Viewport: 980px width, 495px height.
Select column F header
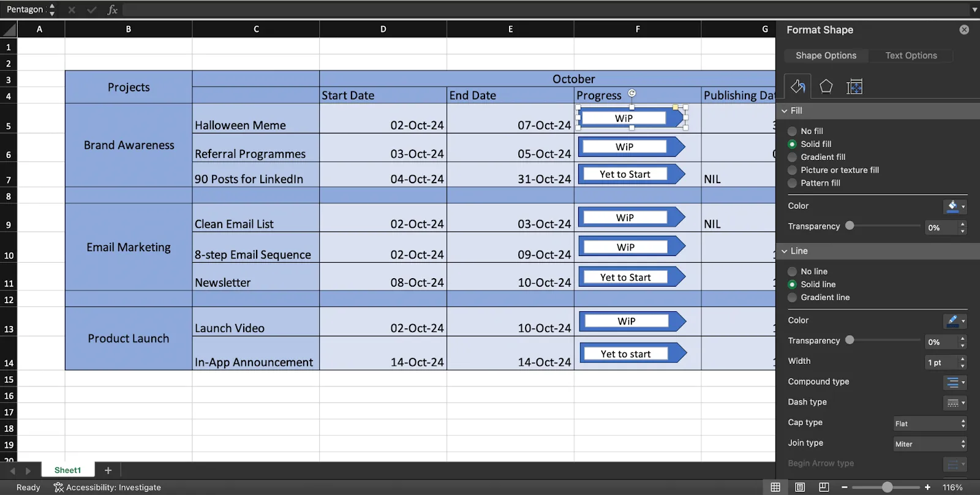tap(638, 29)
